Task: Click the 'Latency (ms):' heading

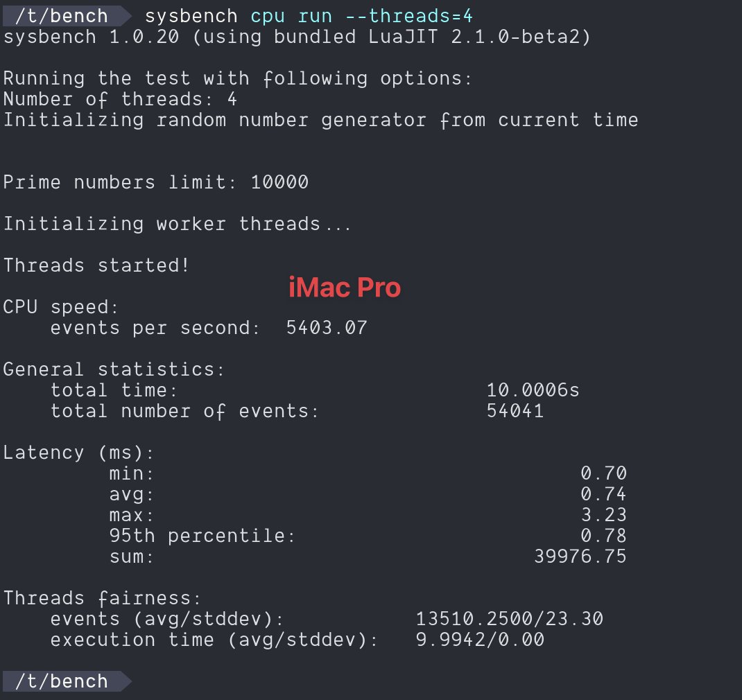Action: pos(78,453)
